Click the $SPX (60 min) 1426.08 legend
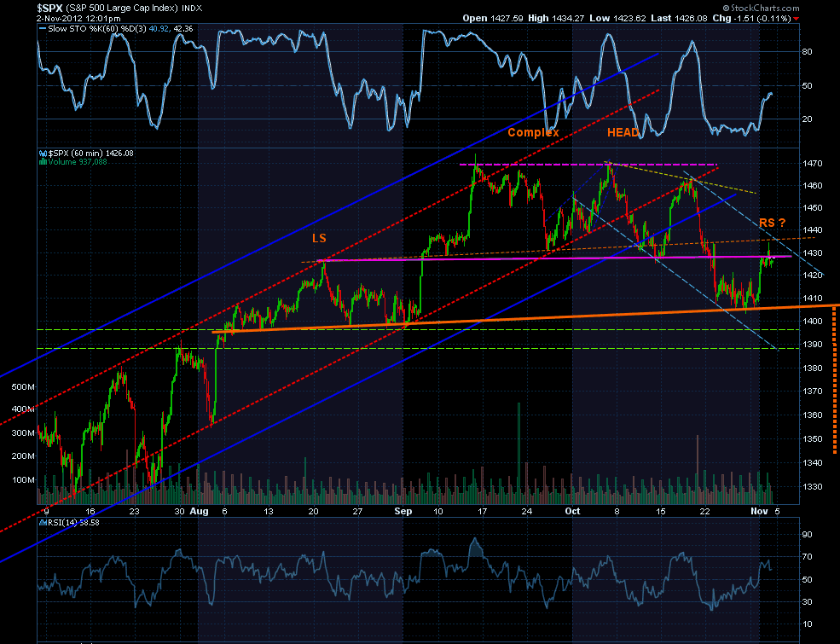This screenshot has width=840, height=644. click(91, 154)
